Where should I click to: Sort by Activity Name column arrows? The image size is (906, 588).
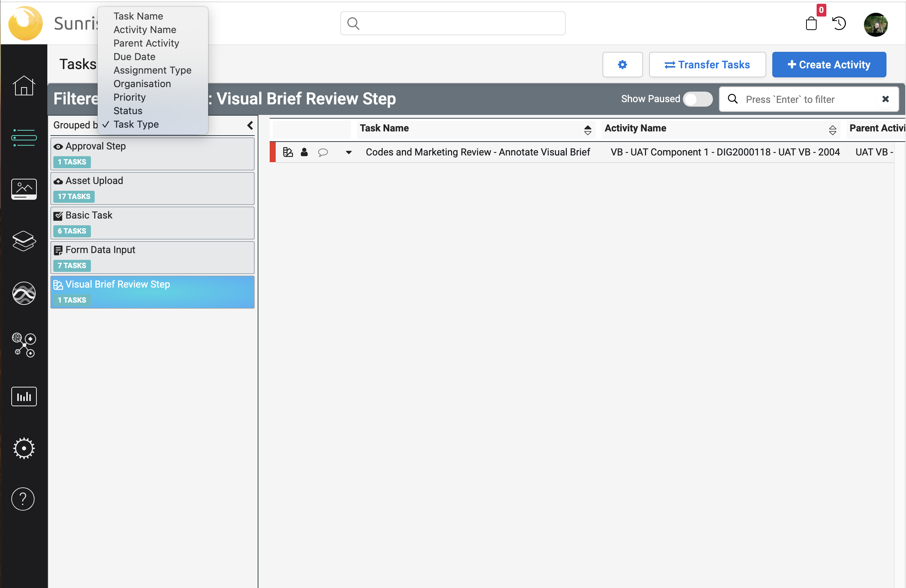[x=832, y=130]
